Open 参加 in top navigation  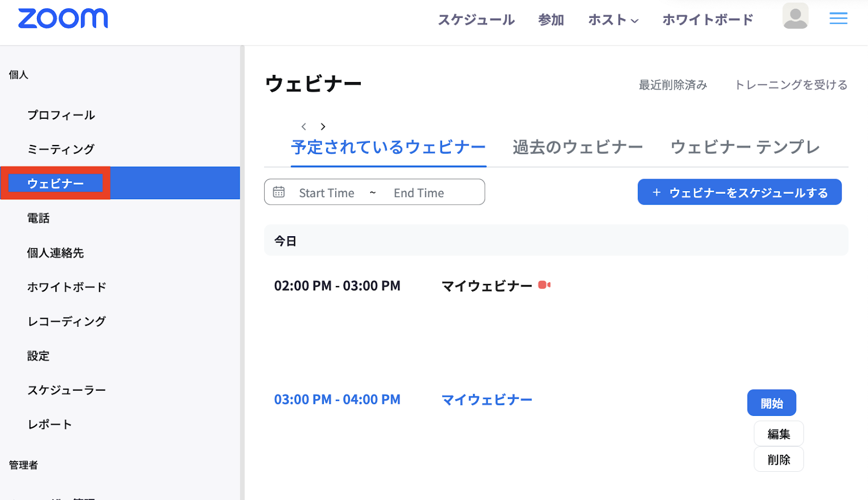coord(551,20)
